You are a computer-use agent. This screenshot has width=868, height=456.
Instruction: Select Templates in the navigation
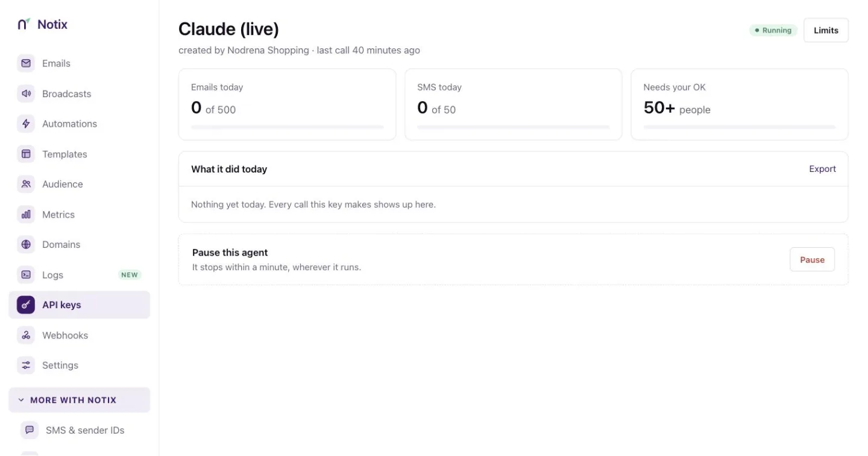click(x=79, y=154)
